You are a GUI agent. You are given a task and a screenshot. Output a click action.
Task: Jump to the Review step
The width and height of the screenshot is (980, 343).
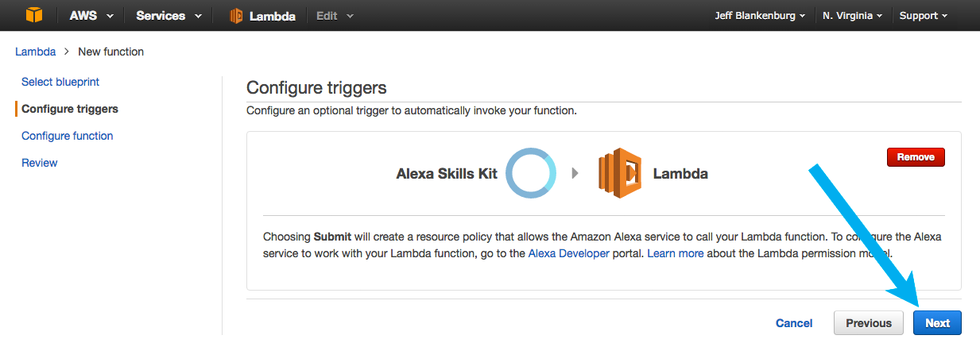click(x=40, y=163)
